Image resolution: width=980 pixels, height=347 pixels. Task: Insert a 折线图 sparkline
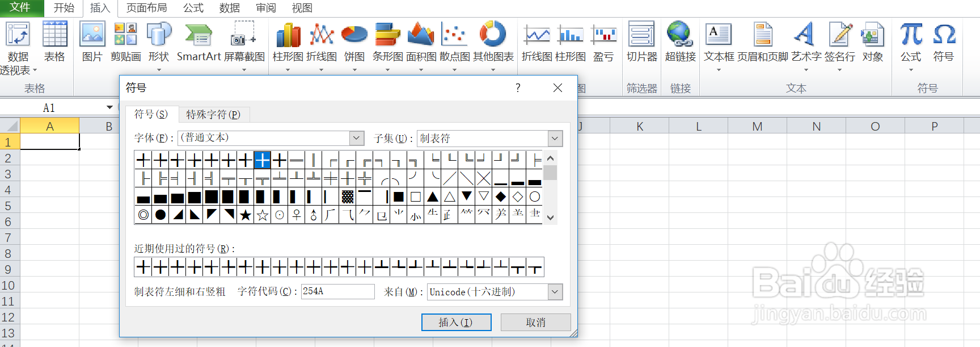coord(537,41)
